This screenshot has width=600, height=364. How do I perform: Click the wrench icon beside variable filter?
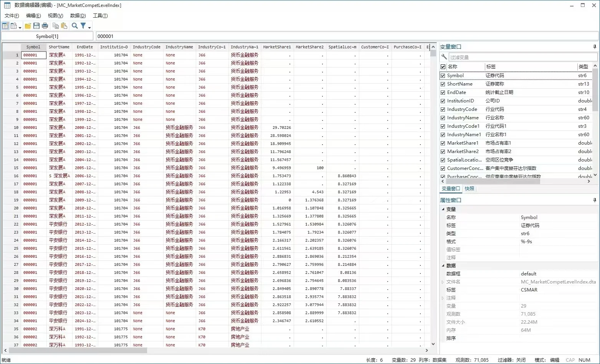point(444,57)
